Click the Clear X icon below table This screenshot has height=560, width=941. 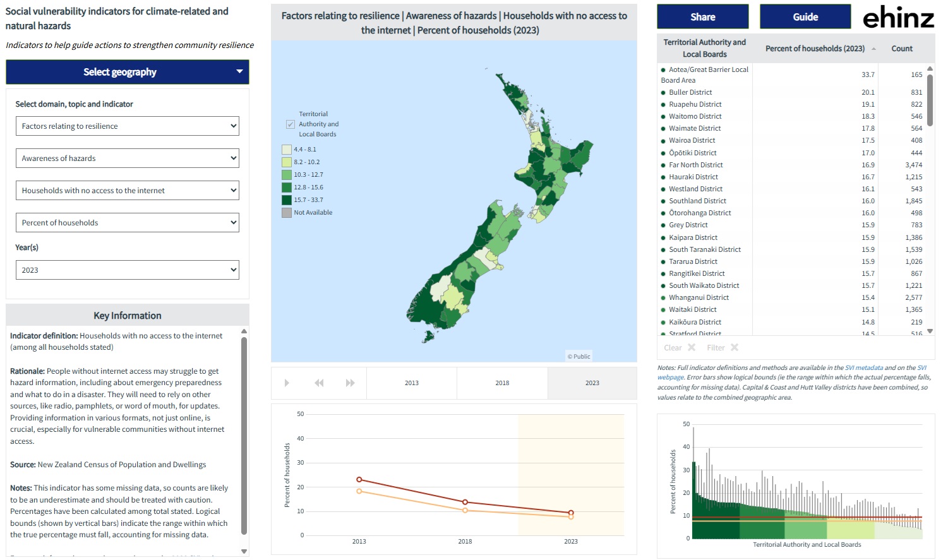[x=691, y=348]
